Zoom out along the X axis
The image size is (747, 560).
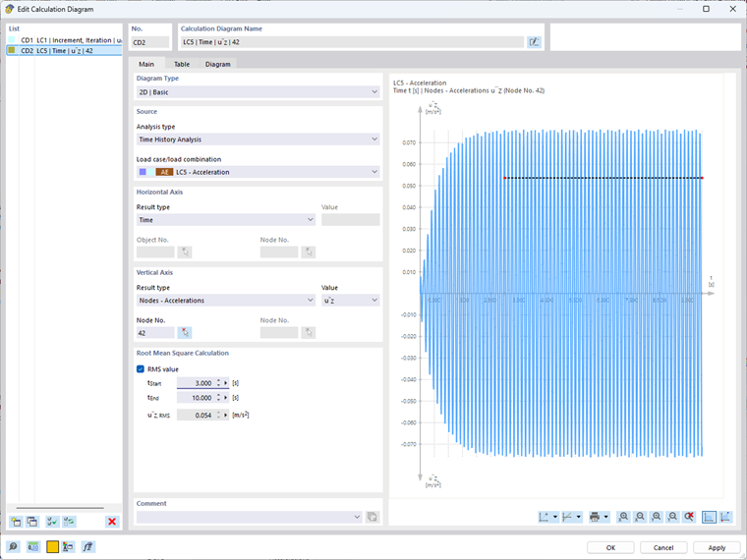coord(640,517)
